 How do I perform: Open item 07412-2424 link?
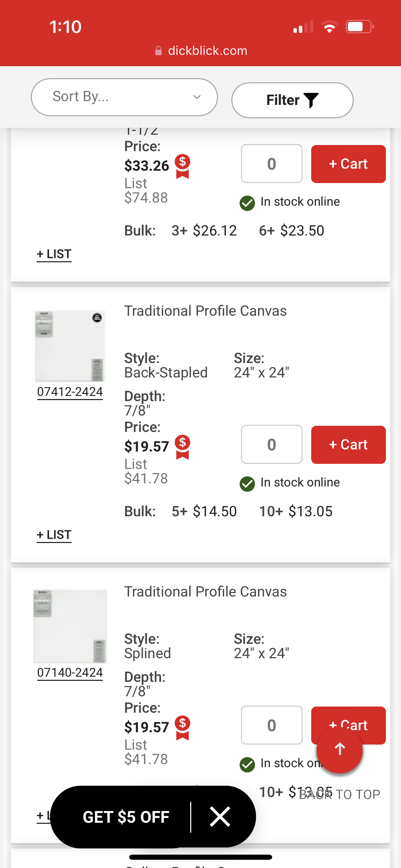[70, 392]
